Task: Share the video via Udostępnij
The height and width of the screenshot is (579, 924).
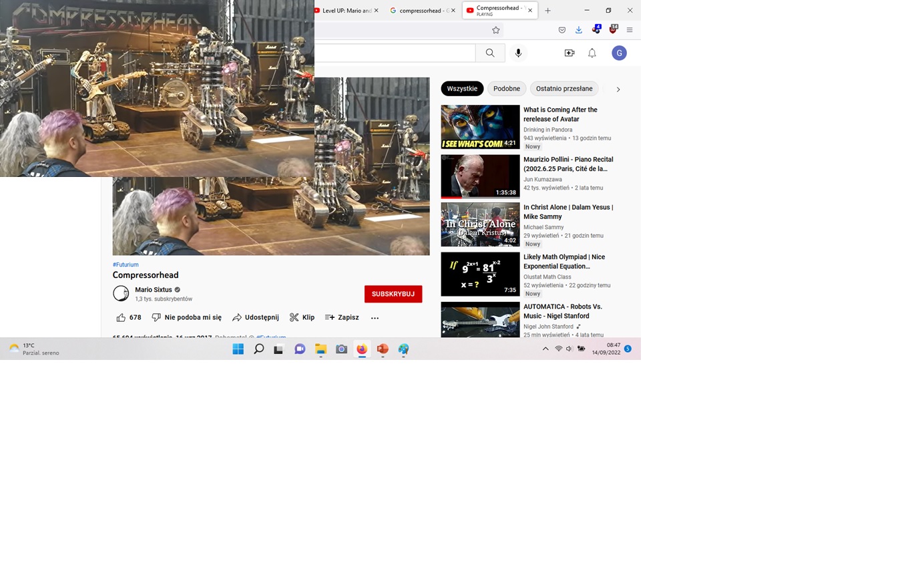Action: pos(256,317)
